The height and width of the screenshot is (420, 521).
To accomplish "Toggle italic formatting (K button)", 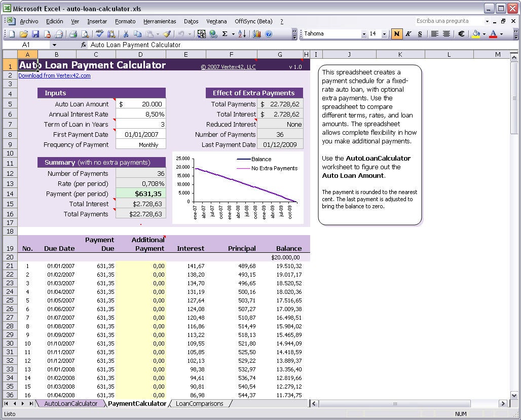I will point(408,34).
